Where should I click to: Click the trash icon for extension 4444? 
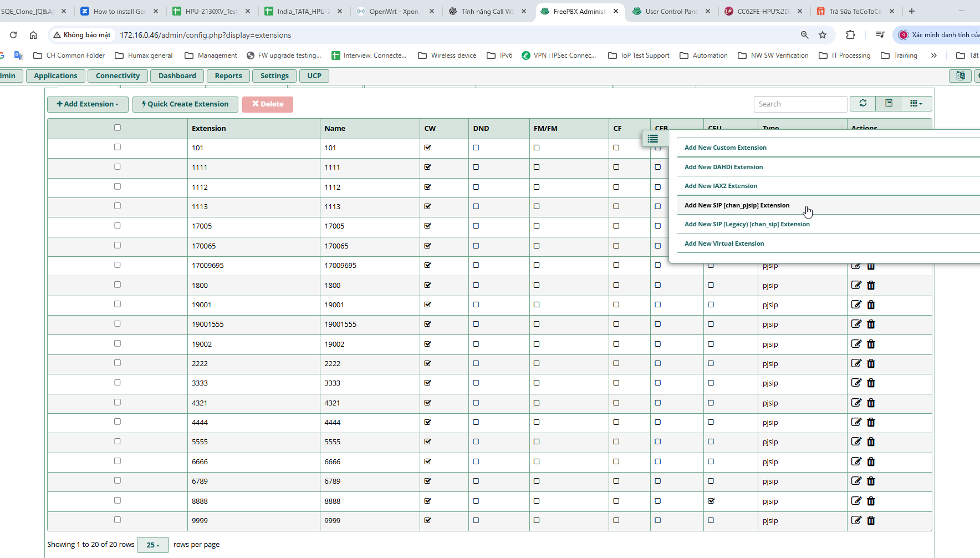tap(871, 422)
